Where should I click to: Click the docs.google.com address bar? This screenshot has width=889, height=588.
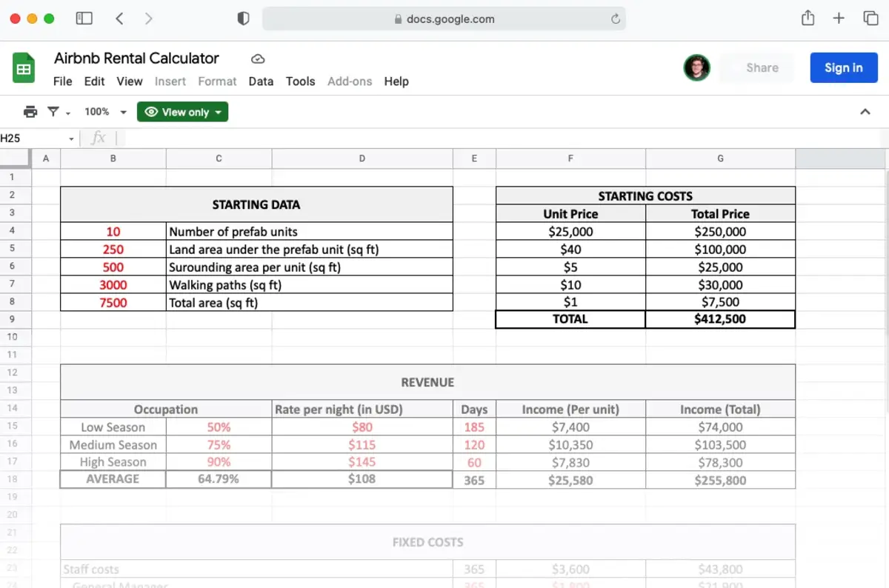[x=444, y=19]
